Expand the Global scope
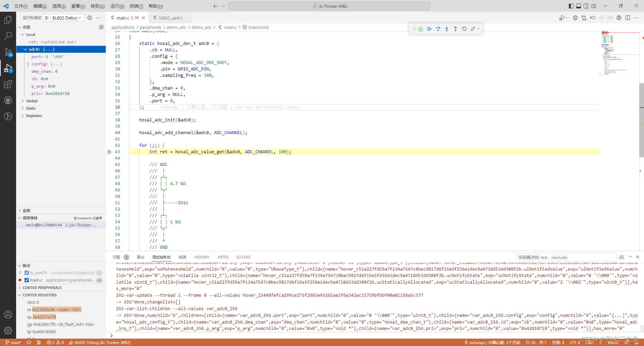 pos(22,101)
